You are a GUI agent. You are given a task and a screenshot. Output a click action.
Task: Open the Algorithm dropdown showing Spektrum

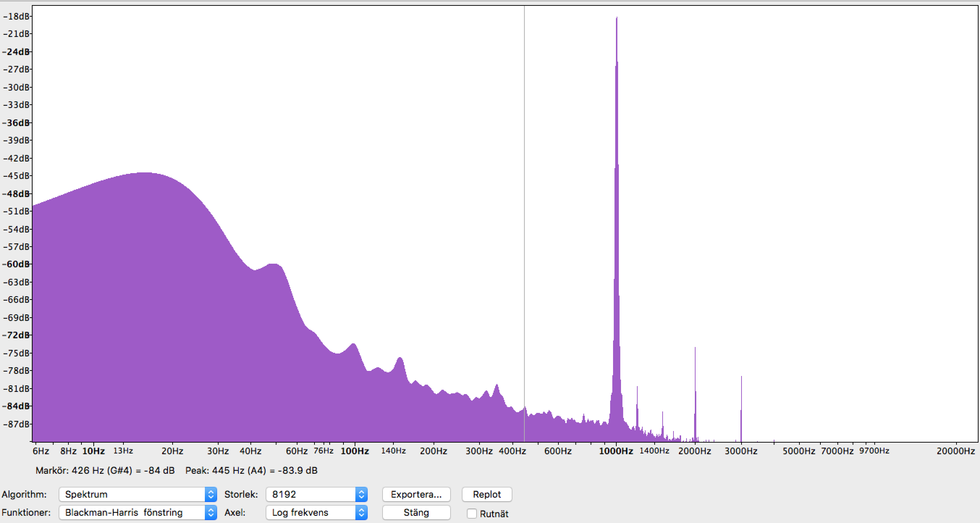click(138, 494)
